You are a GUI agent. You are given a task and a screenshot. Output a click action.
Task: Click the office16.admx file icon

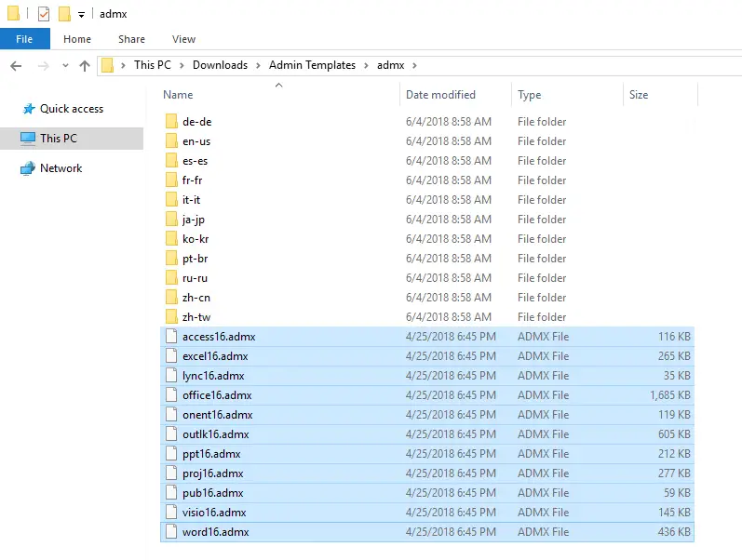coord(171,395)
